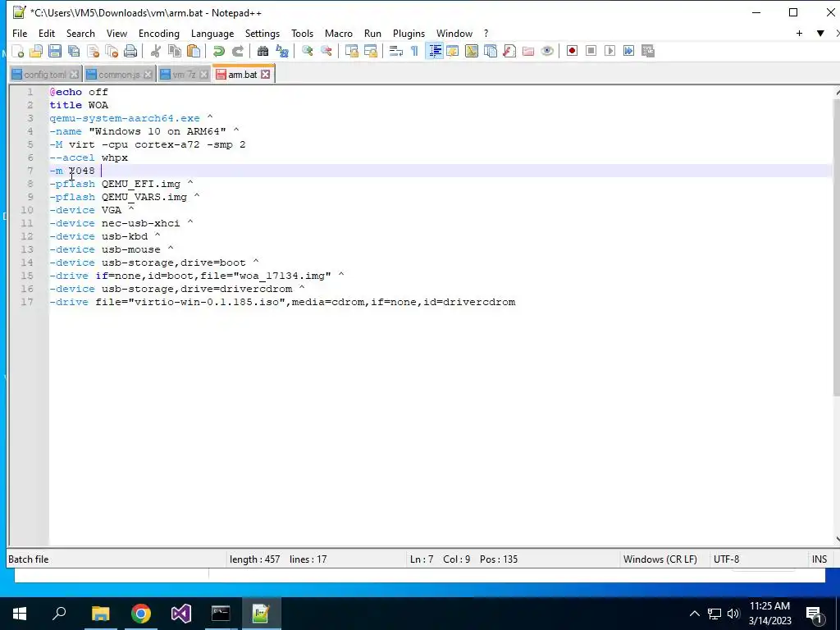The width and height of the screenshot is (840, 630).
Task: Switch to the config.toml tab
Action: pyautogui.click(x=45, y=75)
